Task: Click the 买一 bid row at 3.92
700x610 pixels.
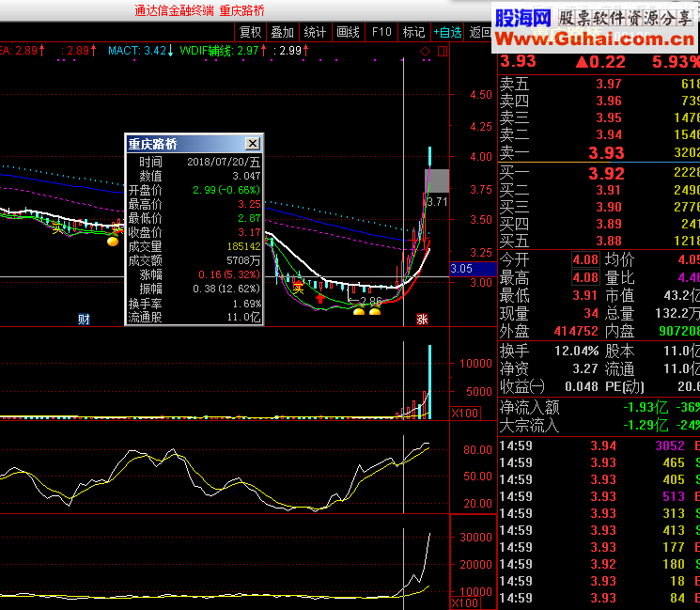Action: tap(599, 173)
